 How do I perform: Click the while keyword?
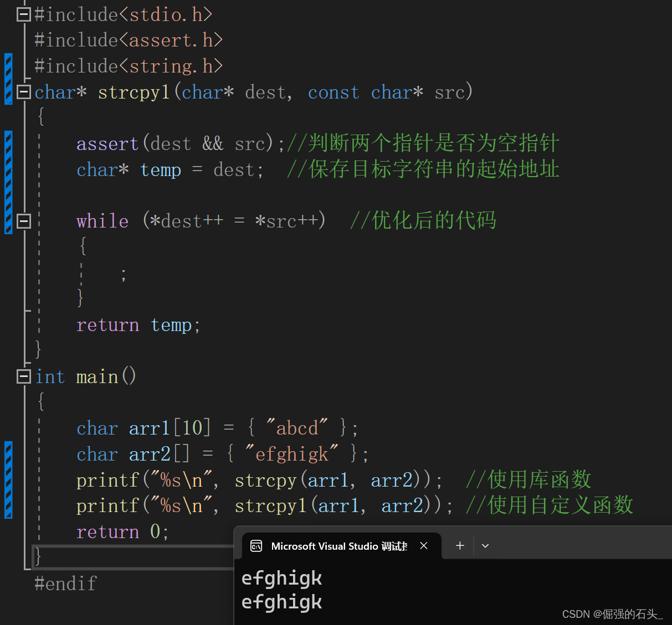click(102, 221)
